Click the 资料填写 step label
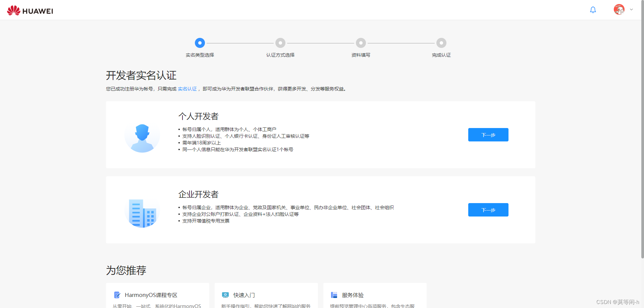The width and height of the screenshot is (644, 308). [361, 55]
